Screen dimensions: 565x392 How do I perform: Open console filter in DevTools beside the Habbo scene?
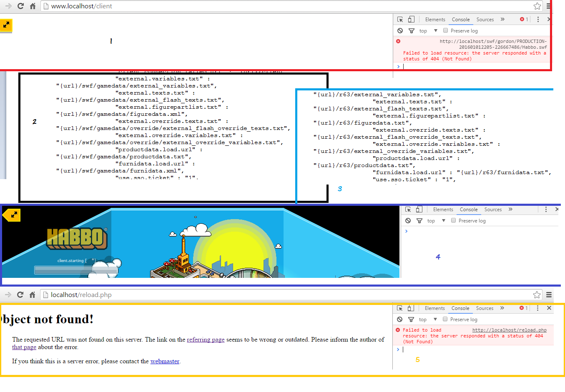pyautogui.click(x=419, y=221)
